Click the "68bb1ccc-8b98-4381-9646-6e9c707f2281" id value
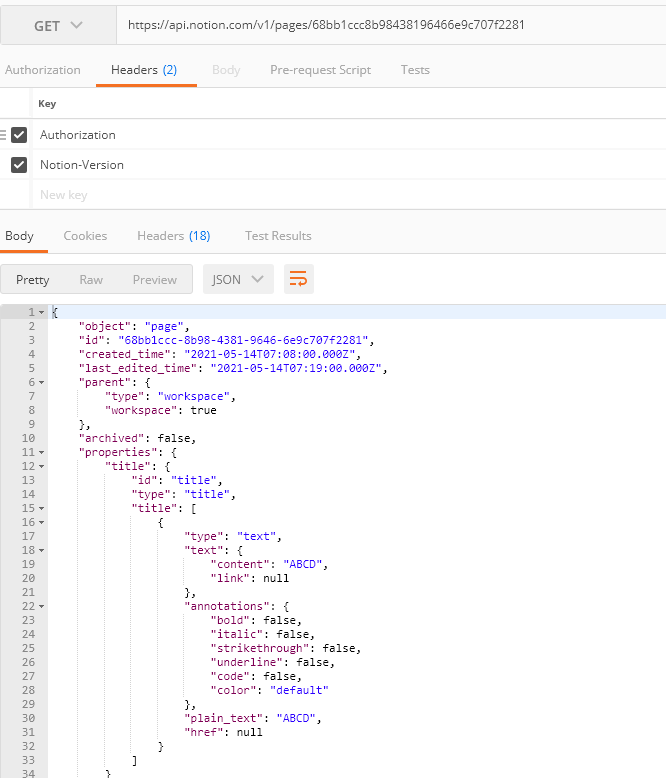The image size is (666, 778). pyautogui.click(x=243, y=340)
